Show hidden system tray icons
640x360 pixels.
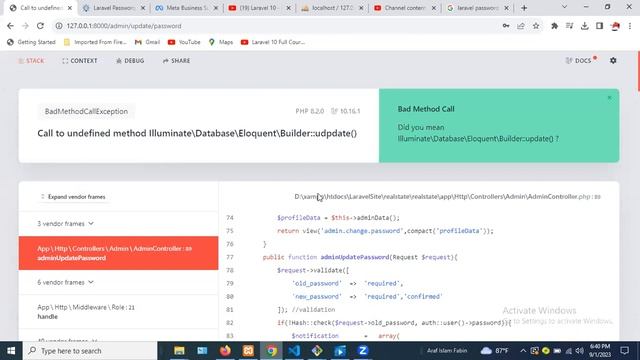click(523, 351)
